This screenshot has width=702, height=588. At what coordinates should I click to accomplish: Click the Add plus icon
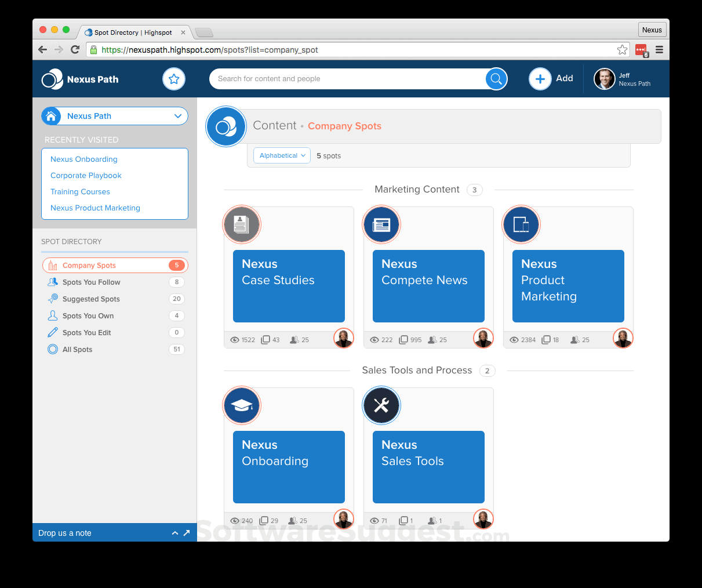540,79
